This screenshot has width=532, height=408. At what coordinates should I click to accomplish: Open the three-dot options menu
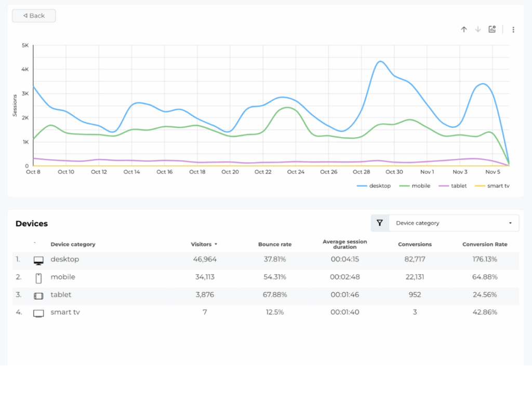click(513, 30)
